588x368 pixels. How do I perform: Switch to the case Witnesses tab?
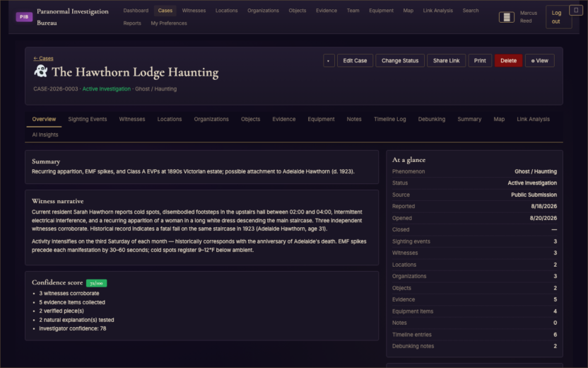[x=132, y=119]
